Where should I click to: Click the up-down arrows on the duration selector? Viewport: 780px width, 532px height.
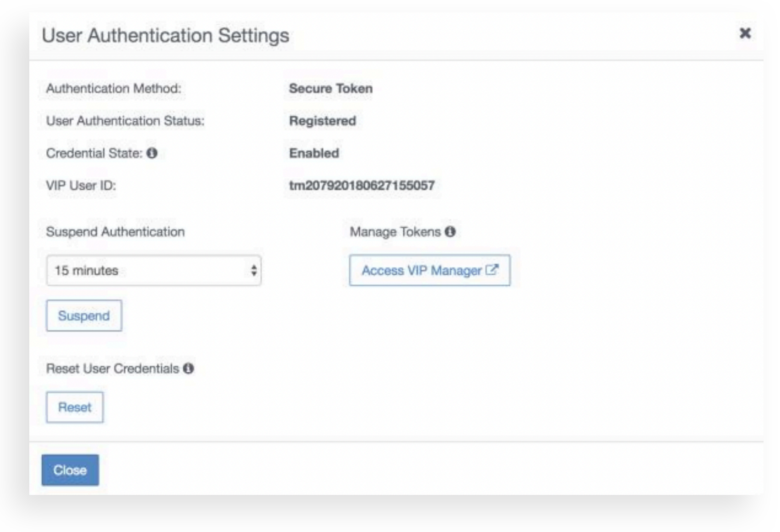tap(254, 271)
